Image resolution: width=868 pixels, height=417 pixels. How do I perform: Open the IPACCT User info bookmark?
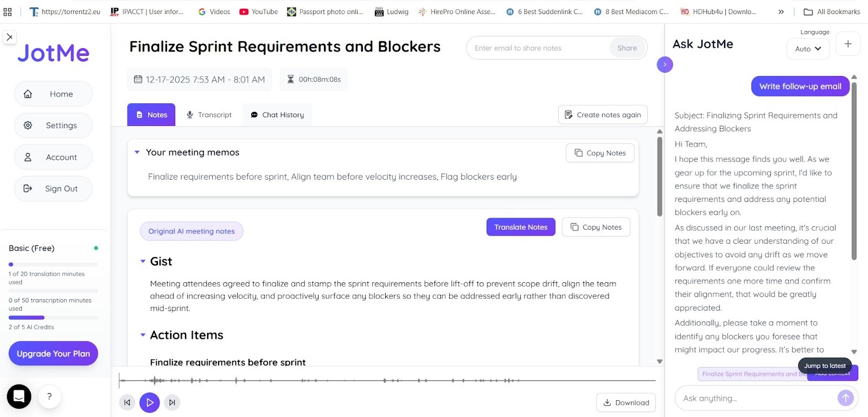tap(147, 11)
